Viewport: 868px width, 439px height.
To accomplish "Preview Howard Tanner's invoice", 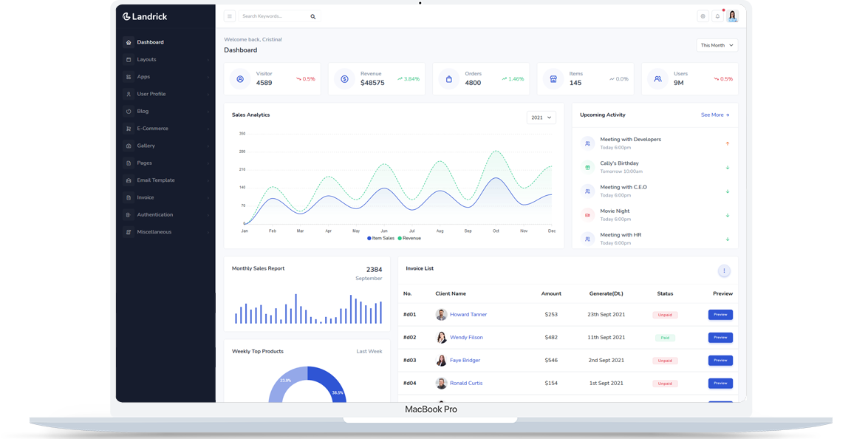I will (720, 315).
